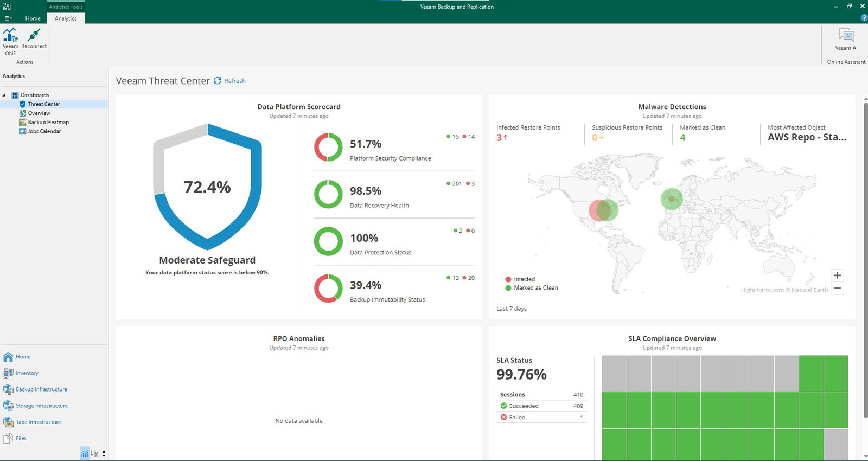
Task: Open Backup Heatmap dashboard
Action: point(48,123)
